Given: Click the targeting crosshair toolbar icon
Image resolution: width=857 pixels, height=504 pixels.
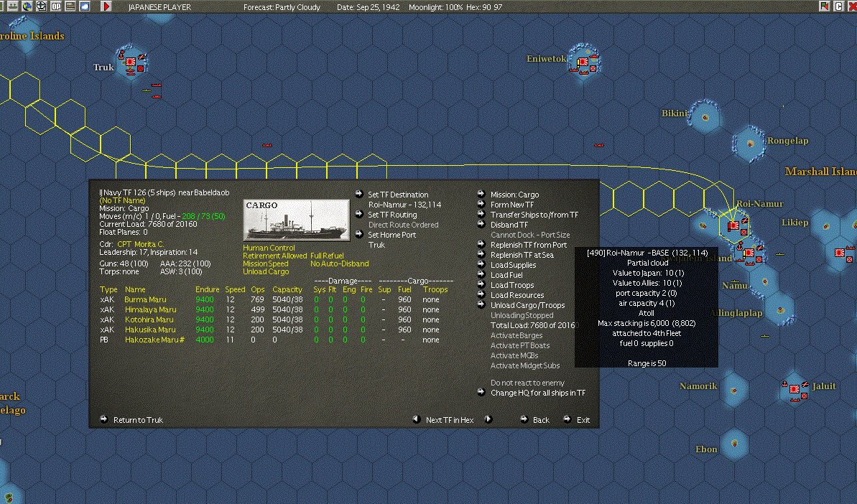Looking at the screenshot, I should tap(42, 6).
